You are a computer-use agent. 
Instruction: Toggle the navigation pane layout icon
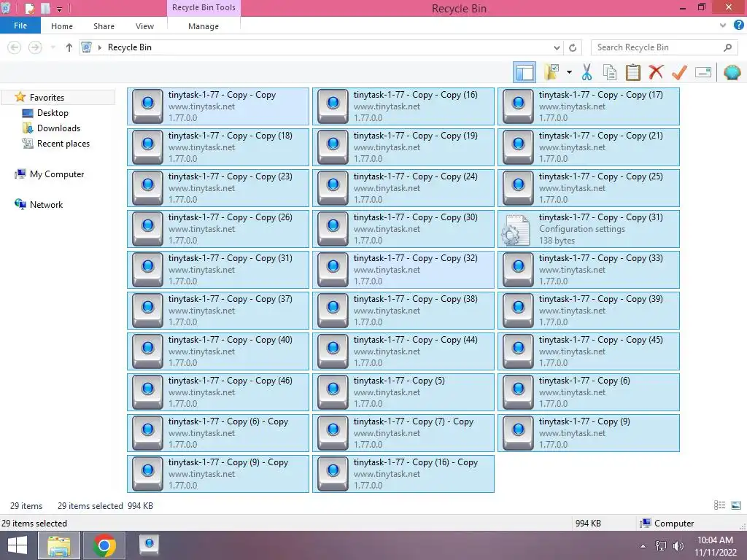point(525,72)
